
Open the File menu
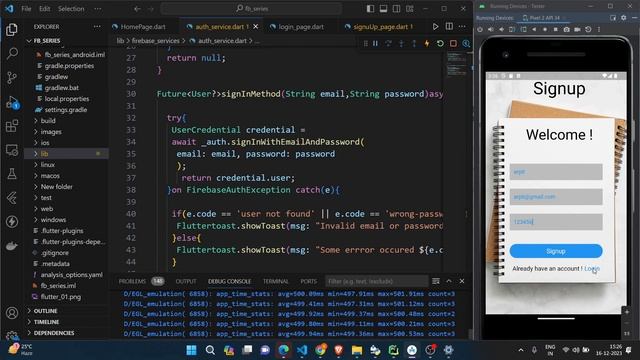pos(26,9)
